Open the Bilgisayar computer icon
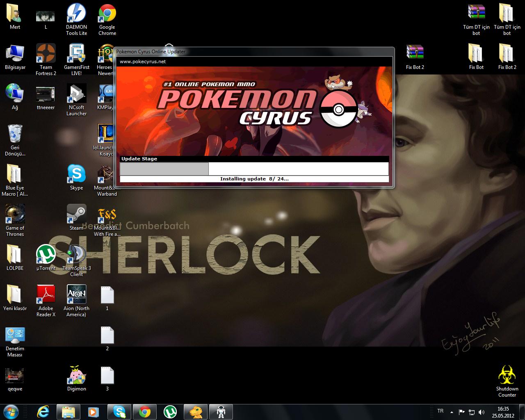525x420 pixels. pos(15,57)
